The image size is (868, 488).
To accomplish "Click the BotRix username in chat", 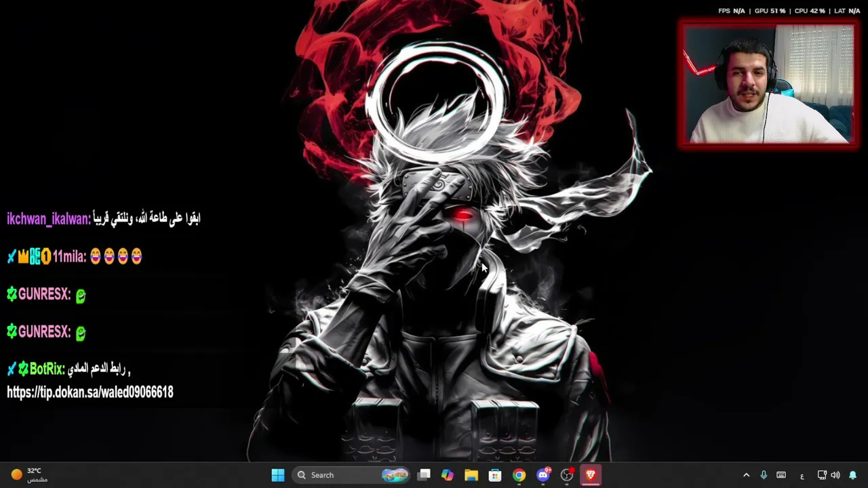I will coord(47,369).
